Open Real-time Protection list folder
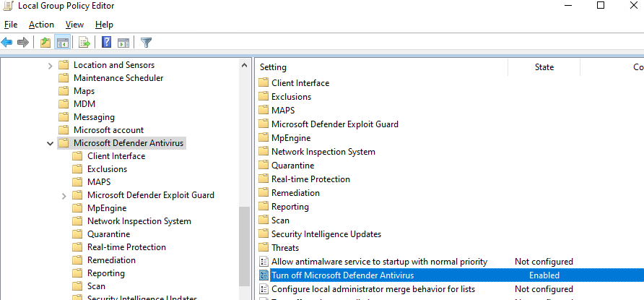 310,179
